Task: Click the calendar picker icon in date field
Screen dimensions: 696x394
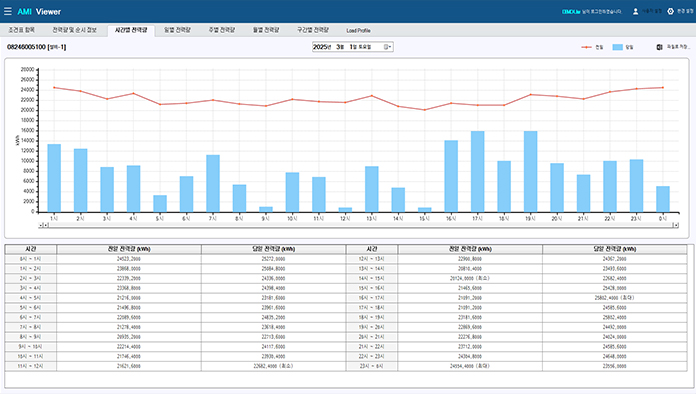Action: (387, 47)
